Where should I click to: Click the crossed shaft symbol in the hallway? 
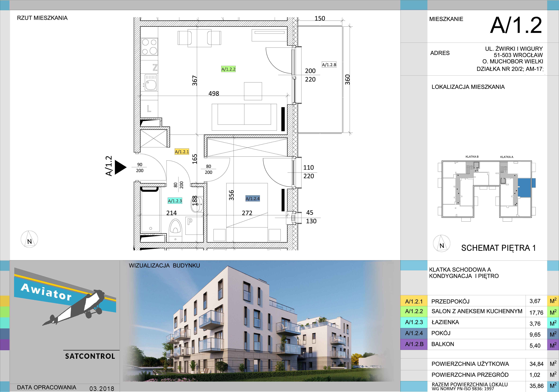(154, 139)
